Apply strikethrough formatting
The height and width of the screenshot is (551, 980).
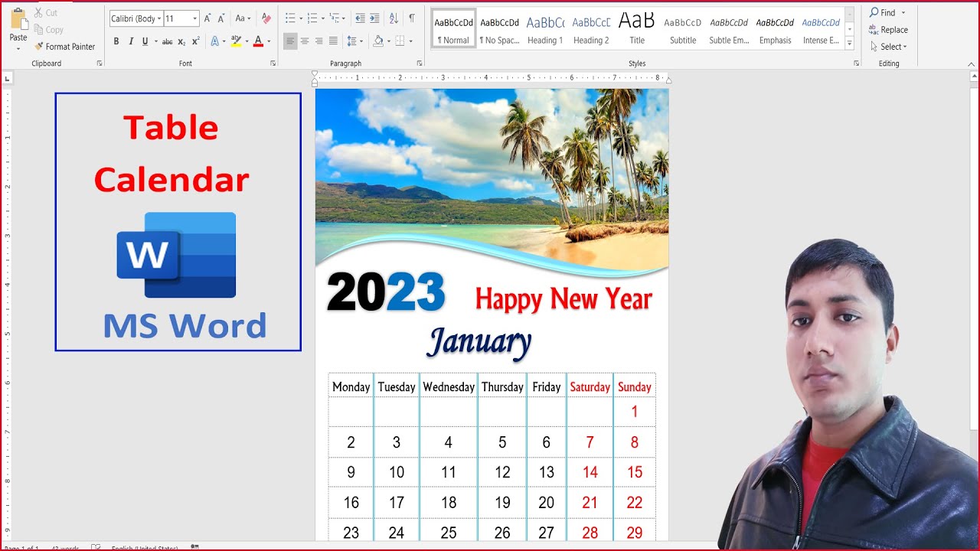[167, 41]
